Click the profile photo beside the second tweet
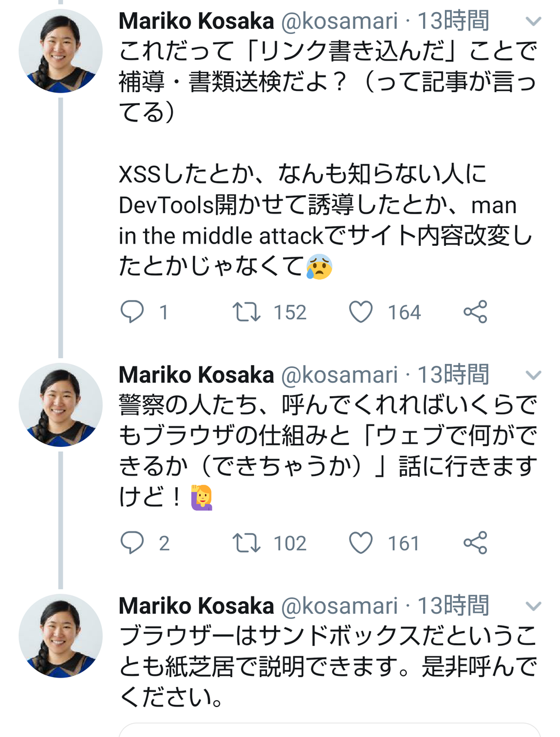 60,405
